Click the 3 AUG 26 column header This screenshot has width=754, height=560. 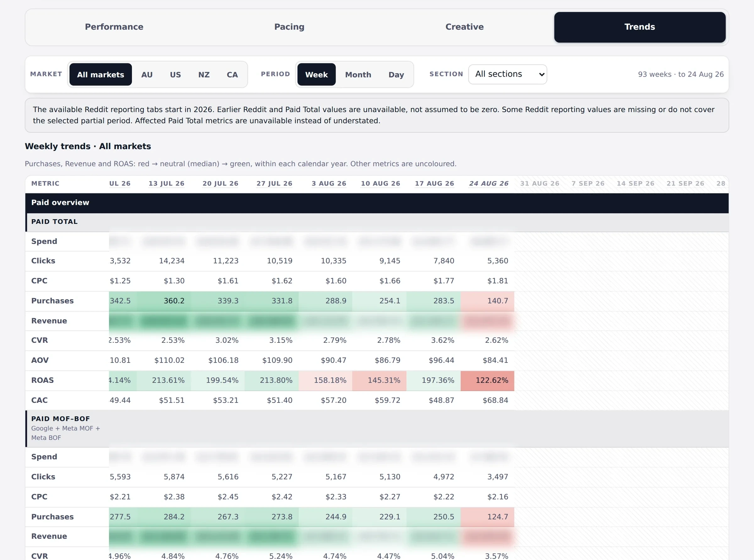(329, 183)
